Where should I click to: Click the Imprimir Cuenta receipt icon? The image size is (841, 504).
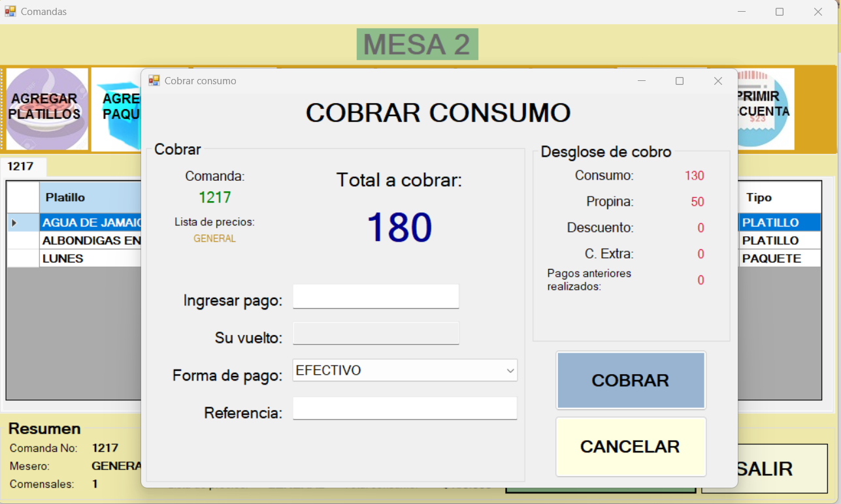(765, 109)
